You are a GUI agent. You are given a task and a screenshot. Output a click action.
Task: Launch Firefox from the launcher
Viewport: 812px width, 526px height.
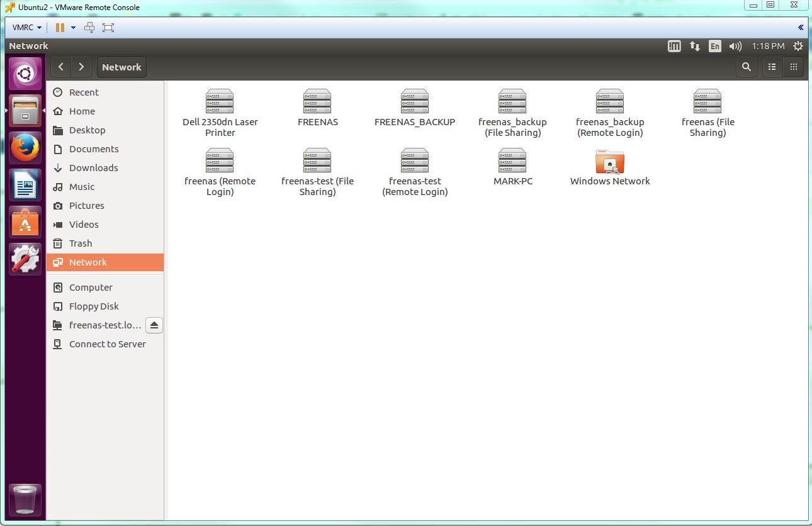click(25, 148)
